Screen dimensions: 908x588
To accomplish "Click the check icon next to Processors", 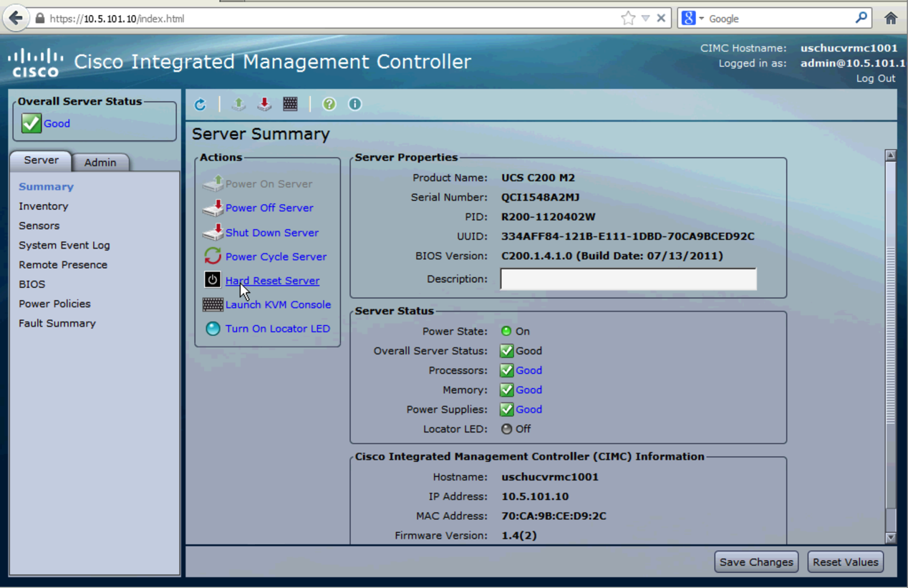I will click(x=507, y=370).
